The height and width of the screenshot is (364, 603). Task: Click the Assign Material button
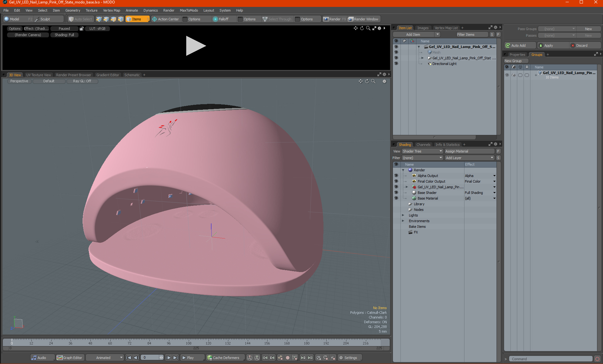pos(470,151)
